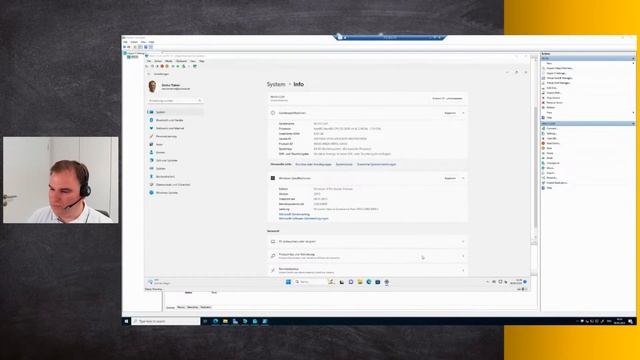Screen dimensions: 640x360
Task: Open File Explorer from the guest taskbar
Action: click(x=360, y=282)
